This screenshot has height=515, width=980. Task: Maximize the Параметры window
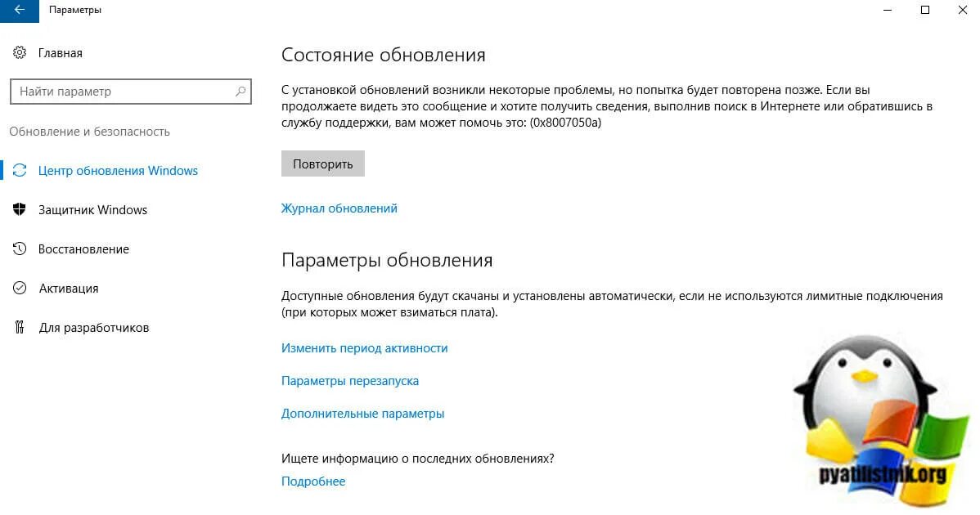click(x=925, y=10)
